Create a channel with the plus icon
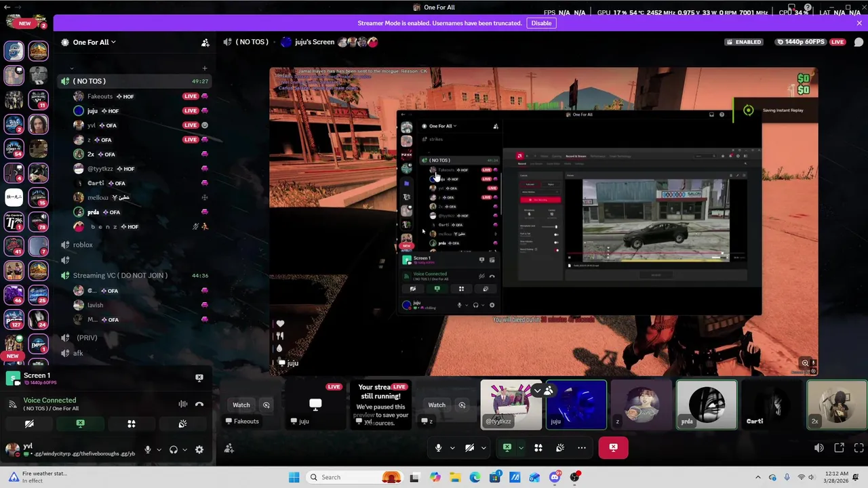This screenshot has width=868, height=488. (204, 68)
